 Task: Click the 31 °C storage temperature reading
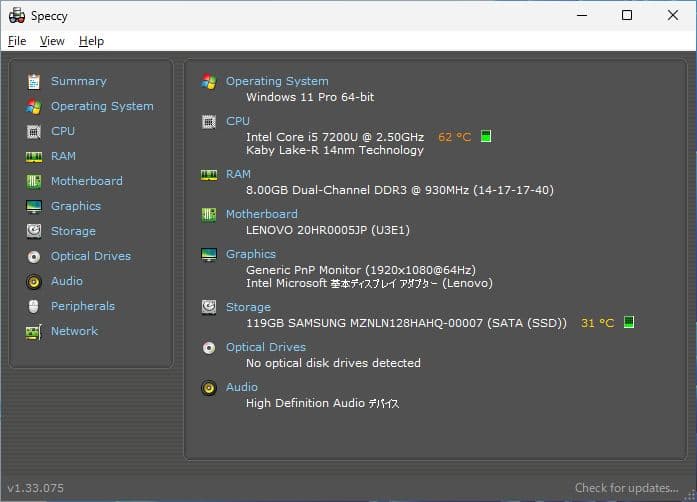[x=597, y=322]
